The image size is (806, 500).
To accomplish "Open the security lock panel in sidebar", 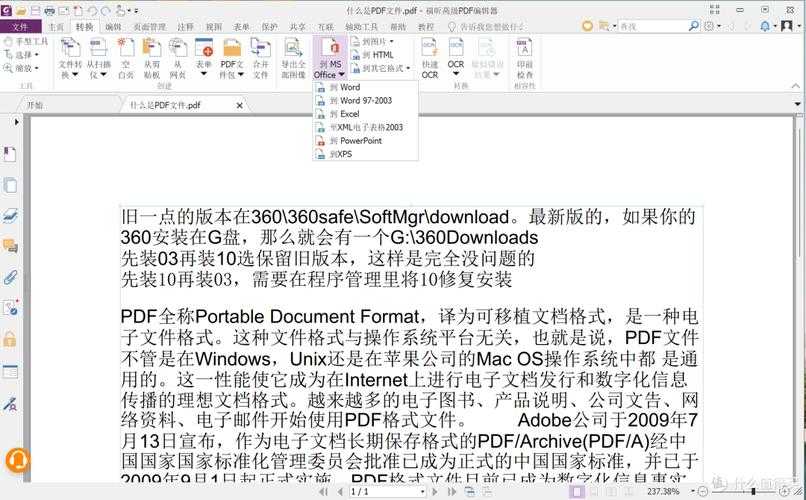I will 10,339.
